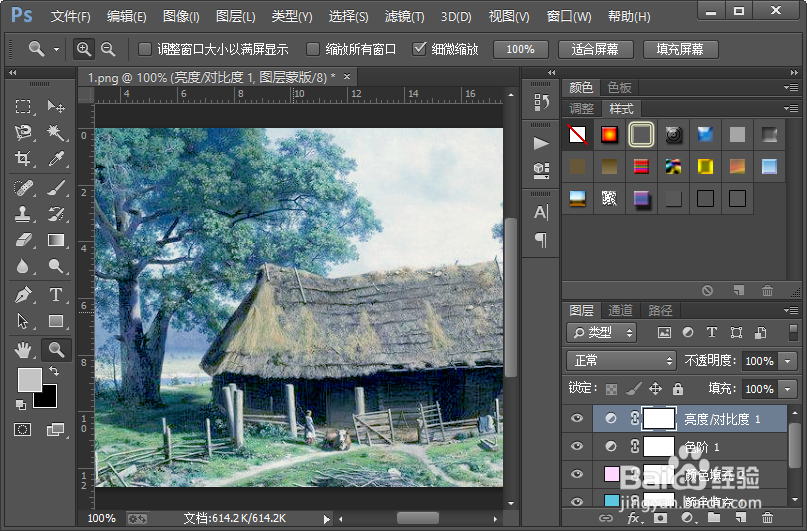Open the Styles panel flyout menu
Screen dimensions: 807x531
coord(791,108)
